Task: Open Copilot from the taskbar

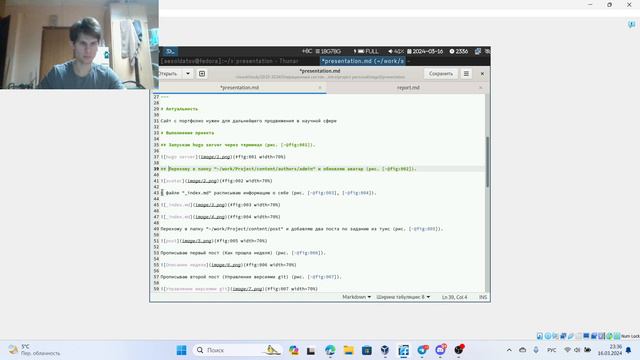Action: tap(293, 350)
